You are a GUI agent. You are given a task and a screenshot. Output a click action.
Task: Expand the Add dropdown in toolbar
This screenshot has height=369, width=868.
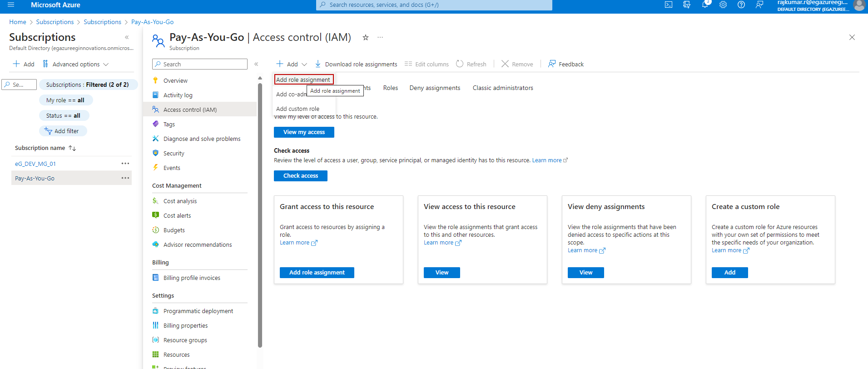coord(292,64)
